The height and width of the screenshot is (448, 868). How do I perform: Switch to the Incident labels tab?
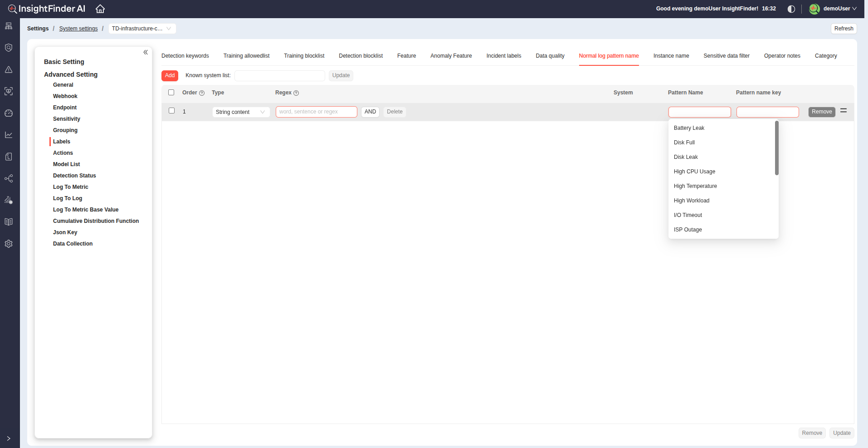pyautogui.click(x=503, y=56)
